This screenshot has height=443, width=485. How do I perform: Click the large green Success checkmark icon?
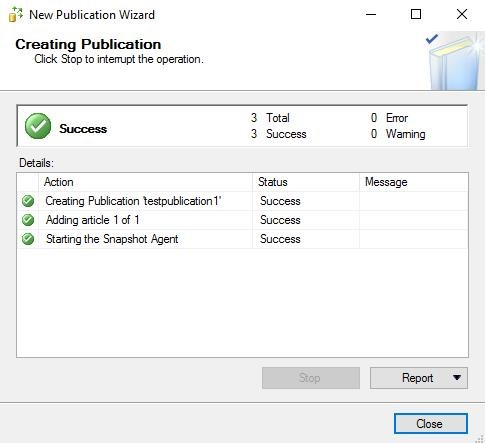tap(38, 126)
